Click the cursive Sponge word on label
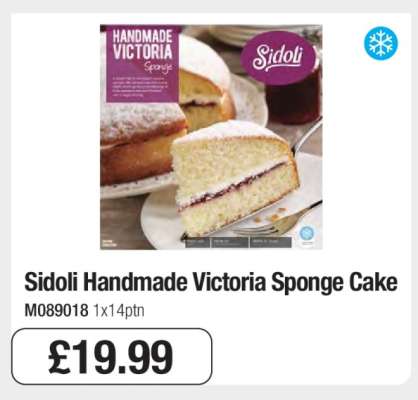 point(160,67)
